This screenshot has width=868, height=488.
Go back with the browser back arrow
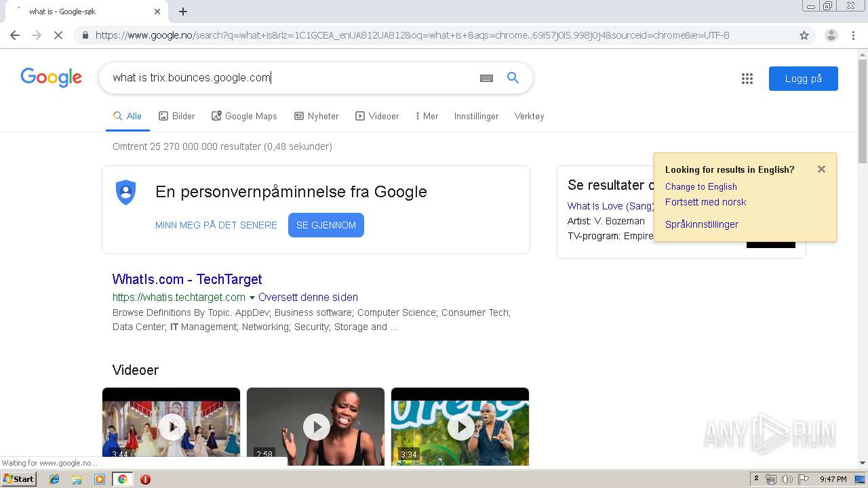[15, 35]
